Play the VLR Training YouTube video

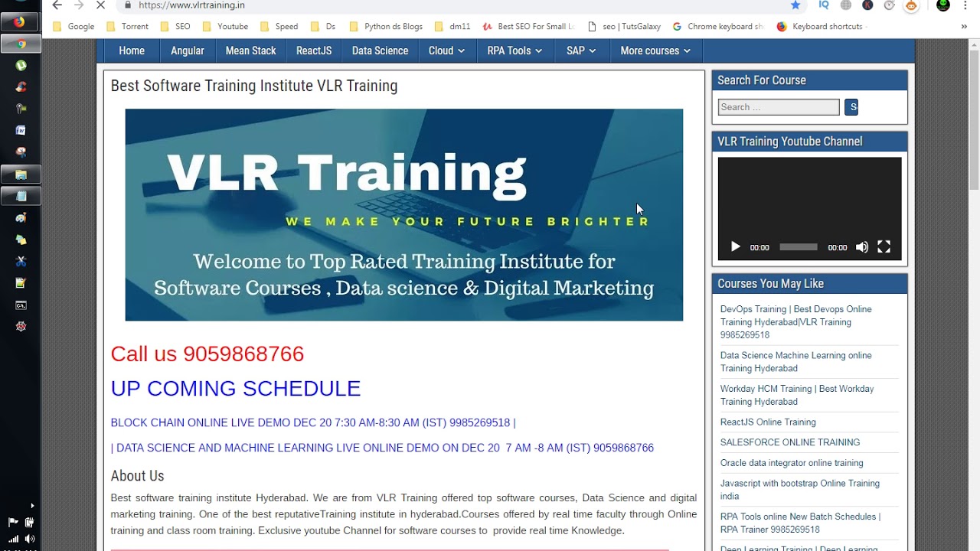[735, 247]
